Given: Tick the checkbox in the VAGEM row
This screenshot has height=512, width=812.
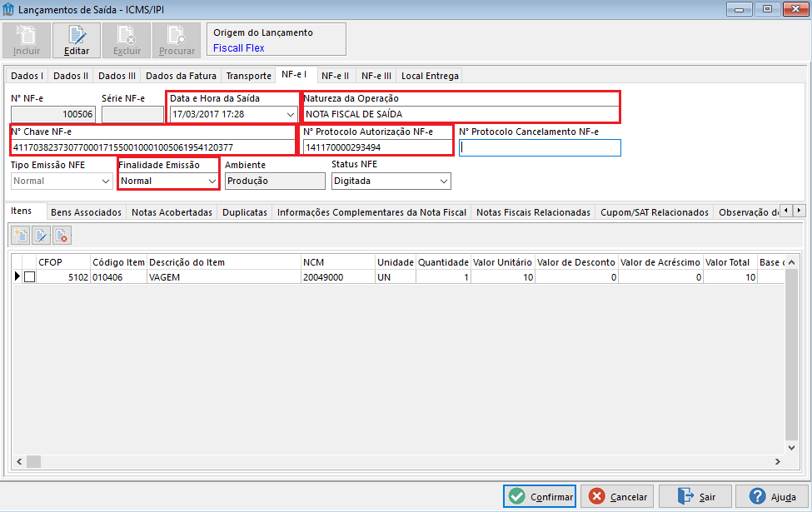Looking at the screenshot, I should click(x=29, y=277).
